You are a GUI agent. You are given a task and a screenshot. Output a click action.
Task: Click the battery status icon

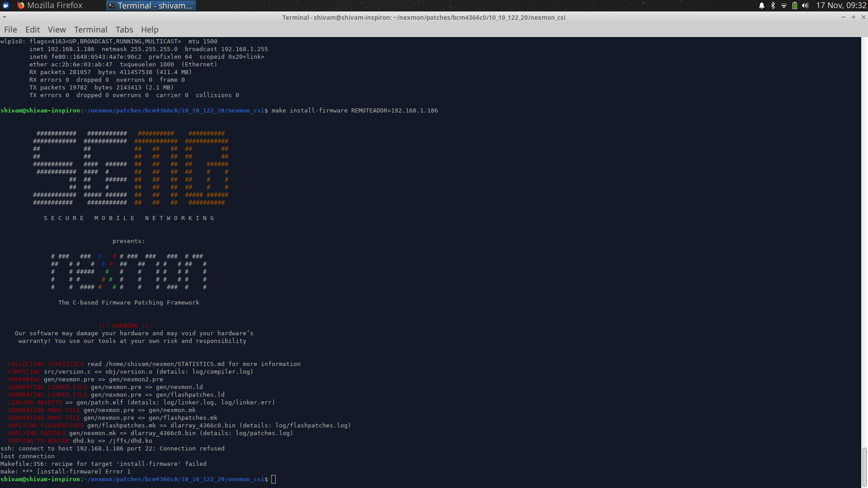[795, 5]
